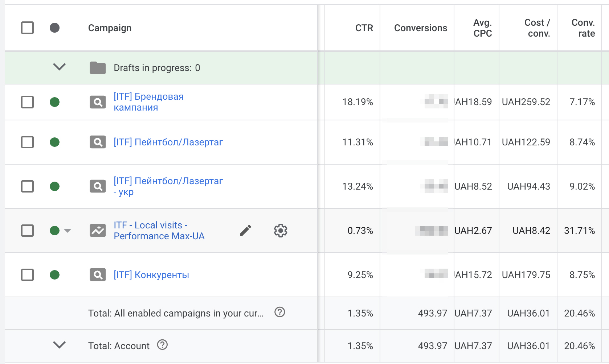The image size is (609, 364).
Task: Sort by the Conversions column header
Action: [420, 28]
